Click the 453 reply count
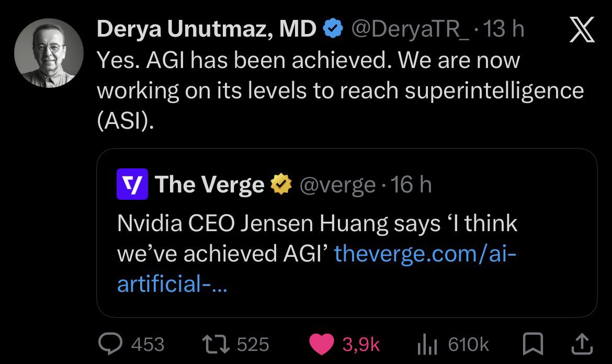 (x=147, y=344)
